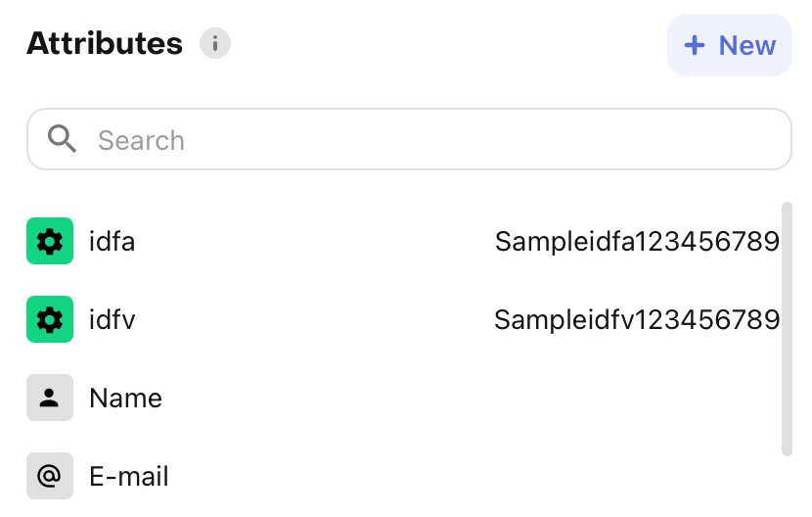Select the idfa attribute name
812x517 pixels.
112,242
